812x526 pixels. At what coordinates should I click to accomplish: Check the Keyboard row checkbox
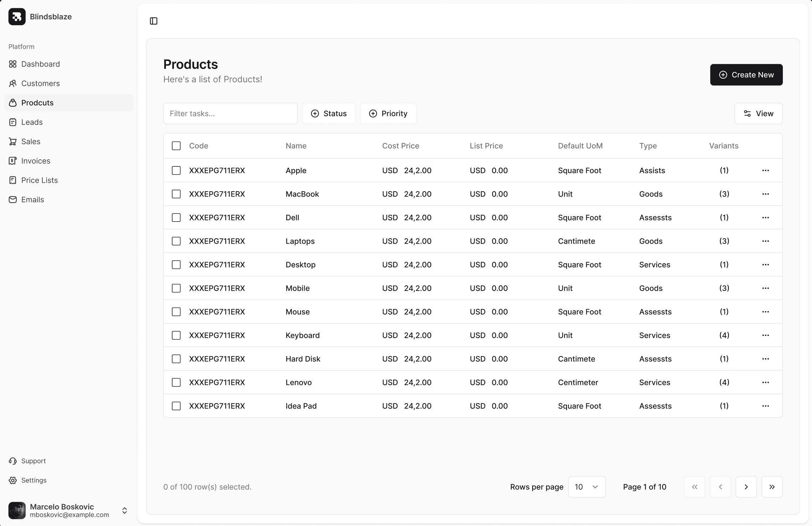coord(176,335)
